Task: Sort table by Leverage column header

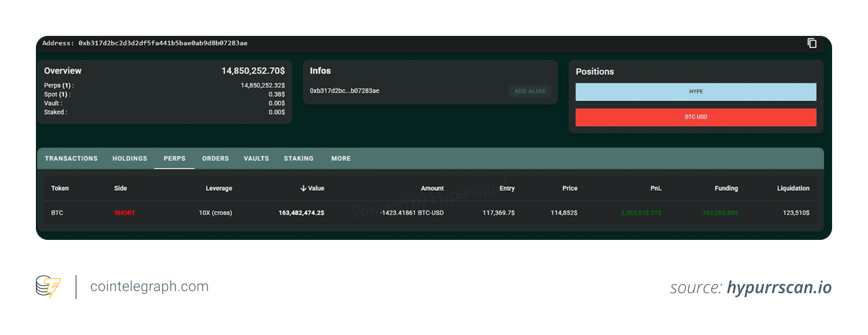Action: click(x=218, y=188)
